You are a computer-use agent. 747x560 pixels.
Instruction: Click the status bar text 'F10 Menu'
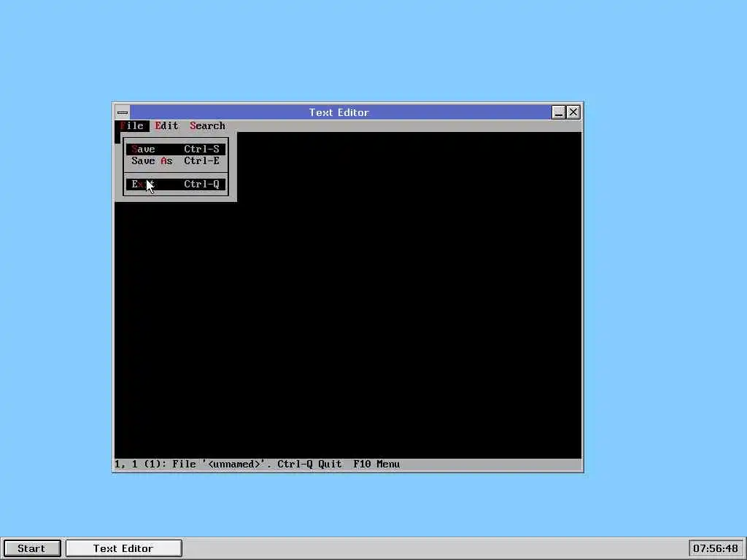376,464
